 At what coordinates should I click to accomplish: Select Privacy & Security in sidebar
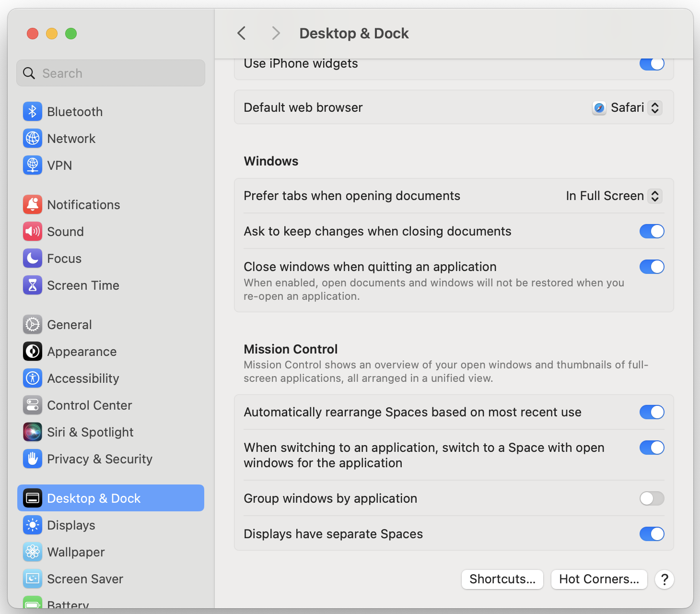[x=99, y=459]
